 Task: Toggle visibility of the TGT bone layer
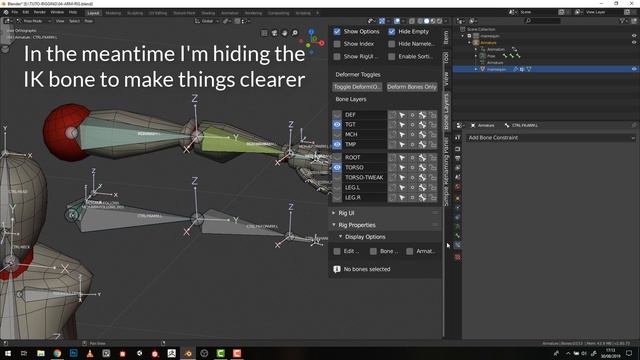tap(337, 124)
